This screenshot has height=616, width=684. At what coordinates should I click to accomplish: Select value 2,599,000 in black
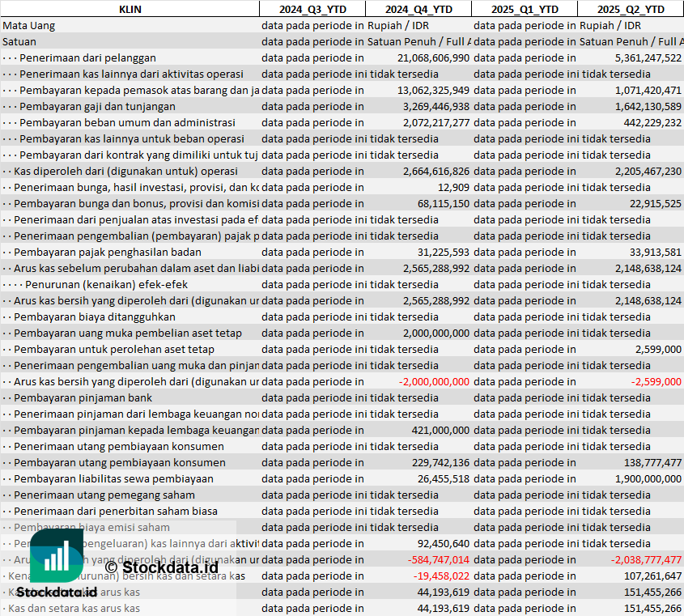pyautogui.click(x=658, y=349)
